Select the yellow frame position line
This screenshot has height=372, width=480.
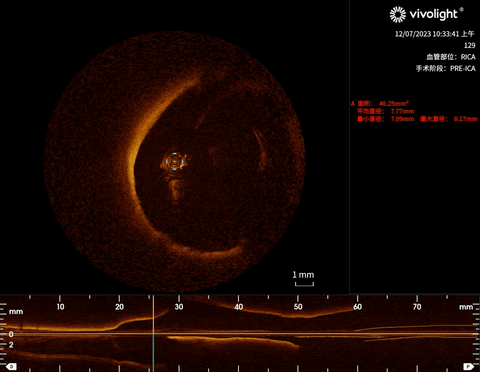click(153, 333)
